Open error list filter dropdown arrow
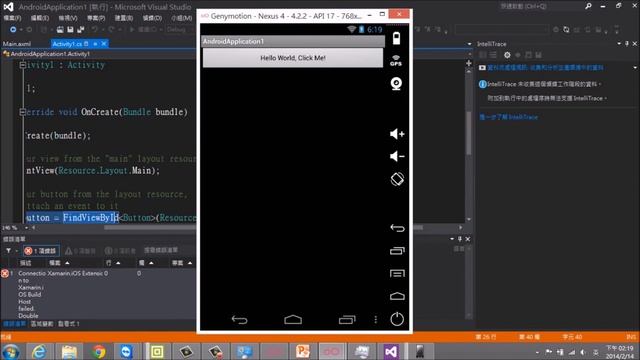The width and height of the screenshot is (640, 360). [x=17, y=251]
